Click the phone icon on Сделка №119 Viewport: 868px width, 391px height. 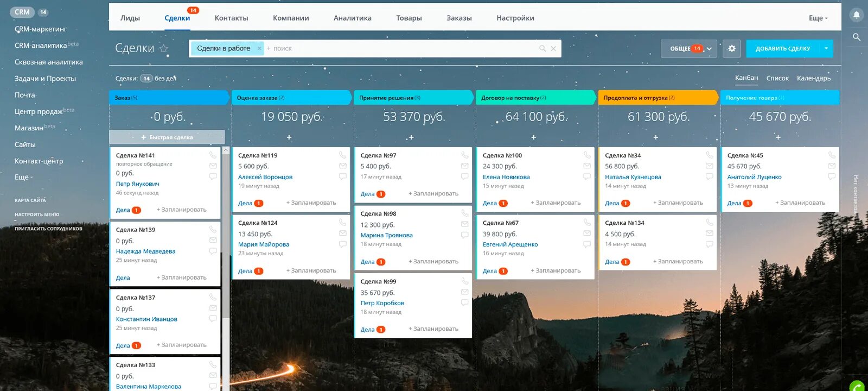[x=343, y=155]
